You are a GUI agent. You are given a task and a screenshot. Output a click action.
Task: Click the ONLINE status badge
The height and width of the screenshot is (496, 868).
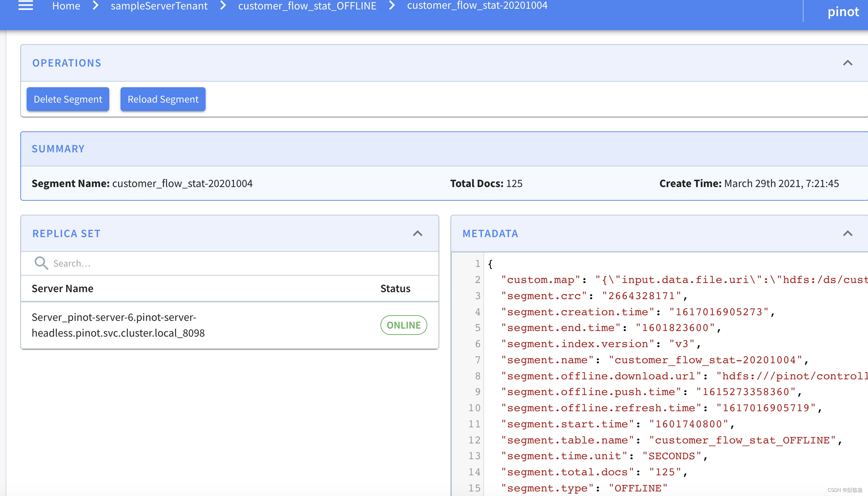click(404, 325)
